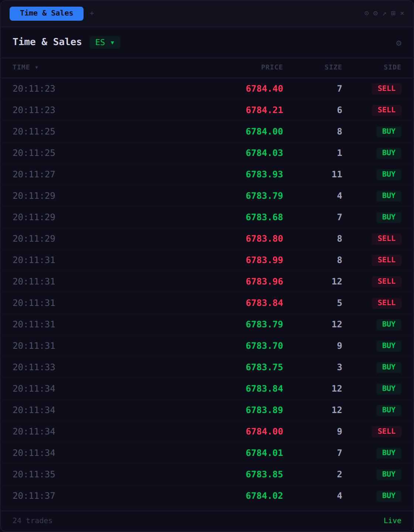The image size is (414, 532).
Task: Open the grid layout icon
Action: point(393,13)
